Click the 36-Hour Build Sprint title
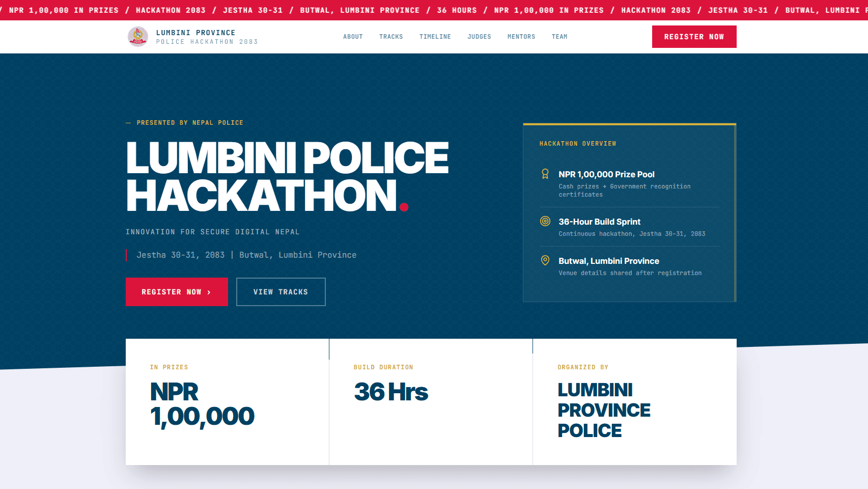 (x=599, y=222)
